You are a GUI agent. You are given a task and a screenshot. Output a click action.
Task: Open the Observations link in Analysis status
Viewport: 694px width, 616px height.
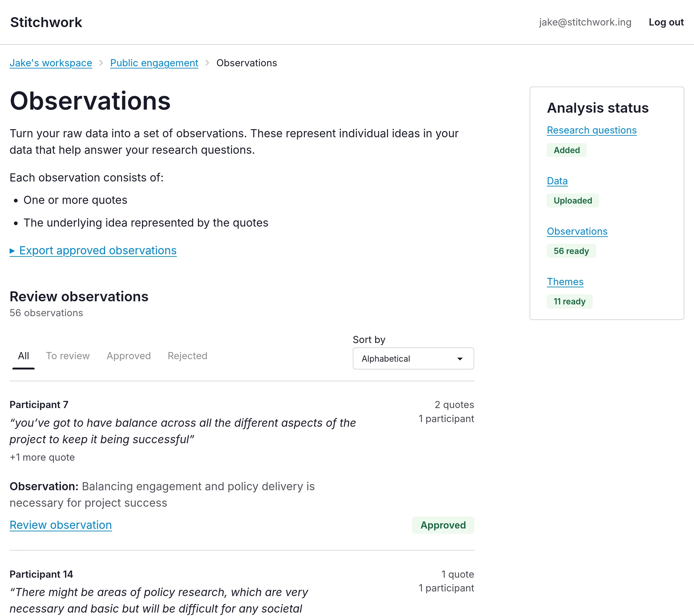coord(577,232)
